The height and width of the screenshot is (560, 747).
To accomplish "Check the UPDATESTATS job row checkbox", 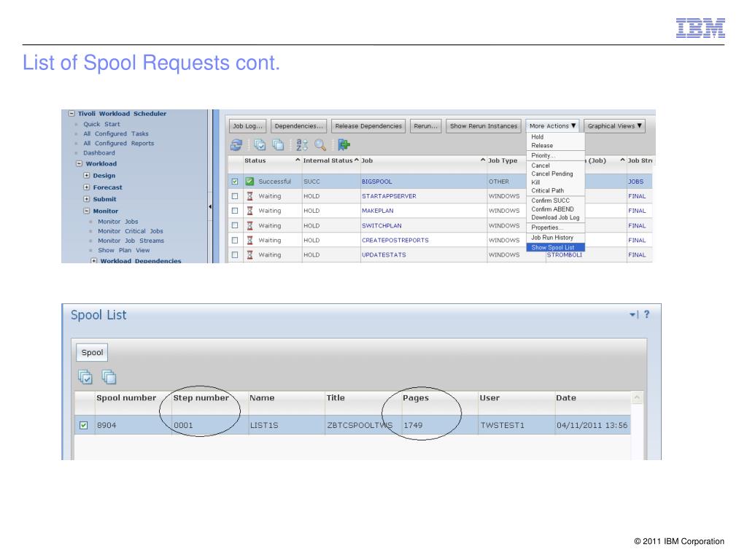I will (x=235, y=254).
